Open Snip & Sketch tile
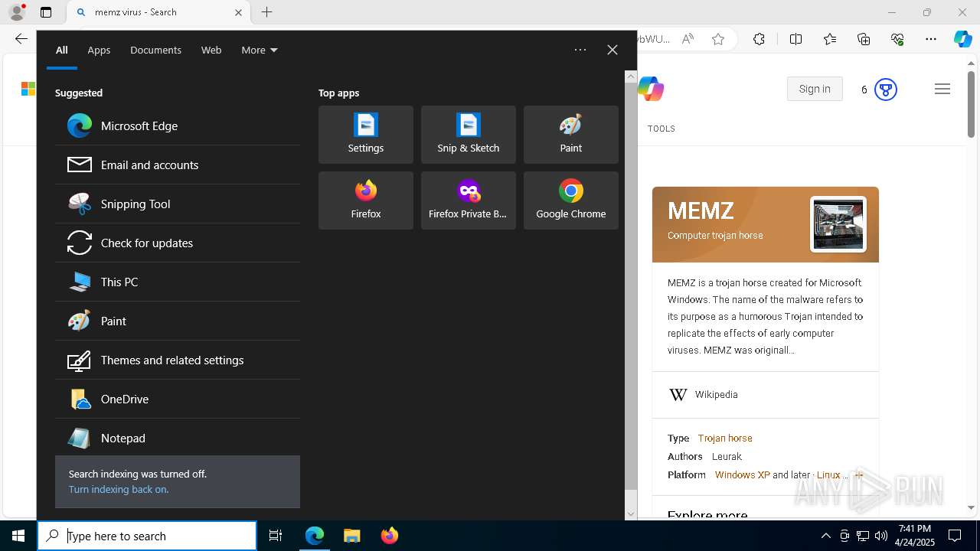This screenshot has width=980, height=551. click(469, 135)
